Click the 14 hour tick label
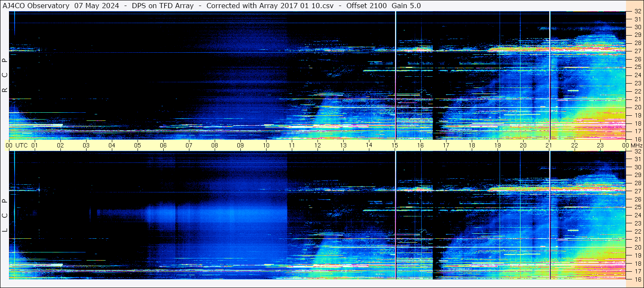Viewport: 644px width, 288px height. point(369,145)
